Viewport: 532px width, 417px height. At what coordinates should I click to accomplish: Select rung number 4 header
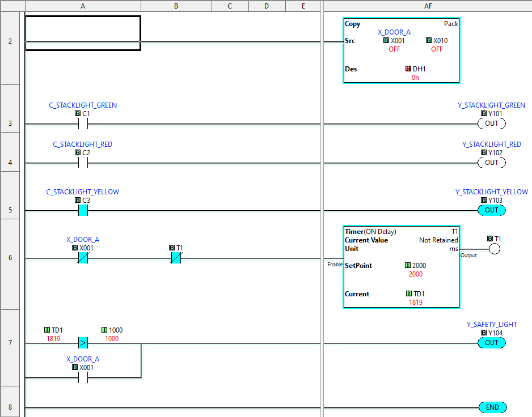coord(10,152)
